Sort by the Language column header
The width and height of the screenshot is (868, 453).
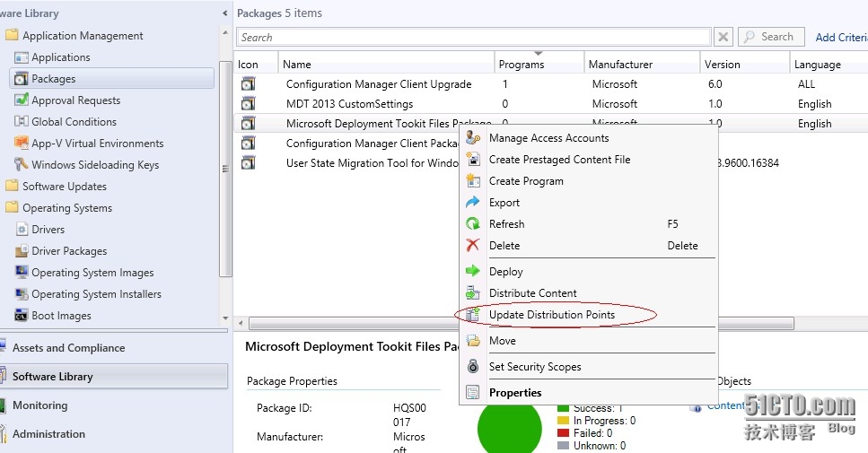coord(829,65)
